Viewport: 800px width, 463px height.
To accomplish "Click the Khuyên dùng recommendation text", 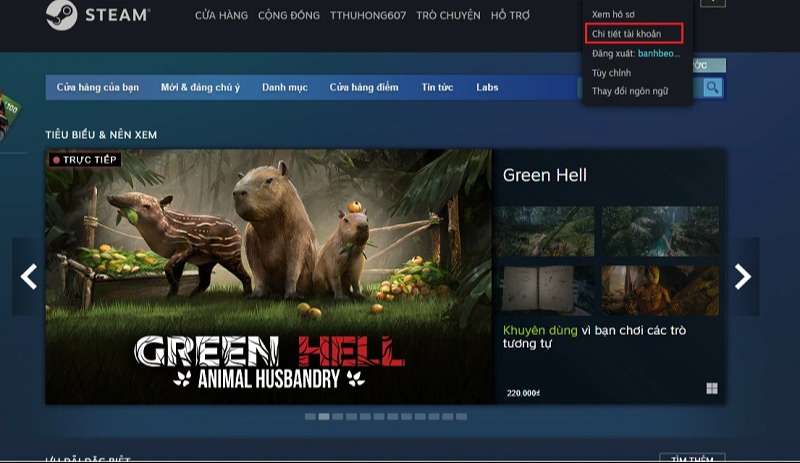I will pos(540,330).
